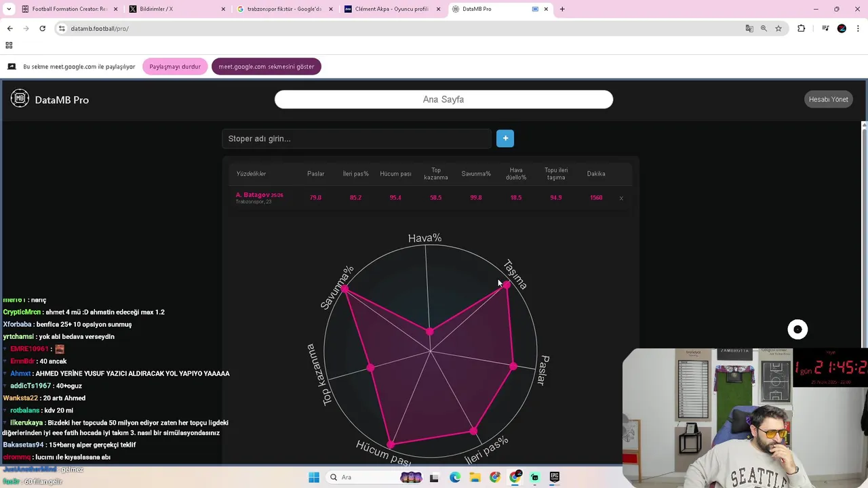This screenshot has height=488, width=868.
Task: Open the green streaming app on taskbar
Action: (535, 477)
